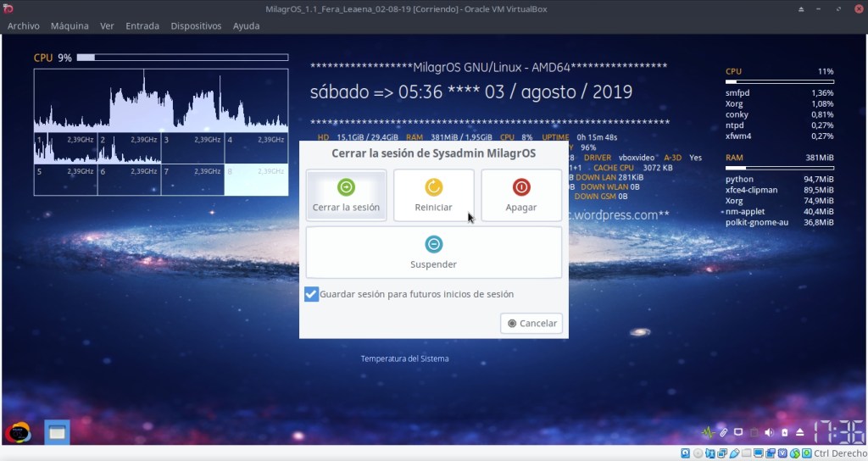Open the Entrada menu
This screenshot has height=461, width=868.
(142, 26)
